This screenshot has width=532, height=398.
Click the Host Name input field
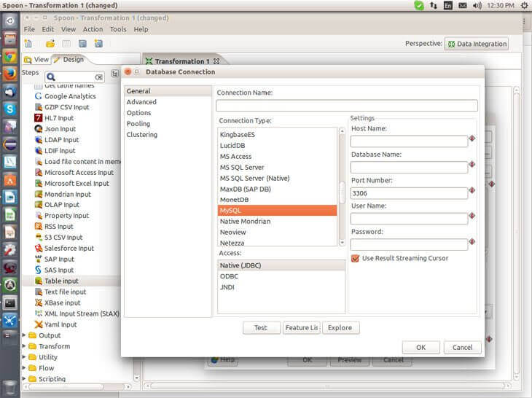click(409, 141)
